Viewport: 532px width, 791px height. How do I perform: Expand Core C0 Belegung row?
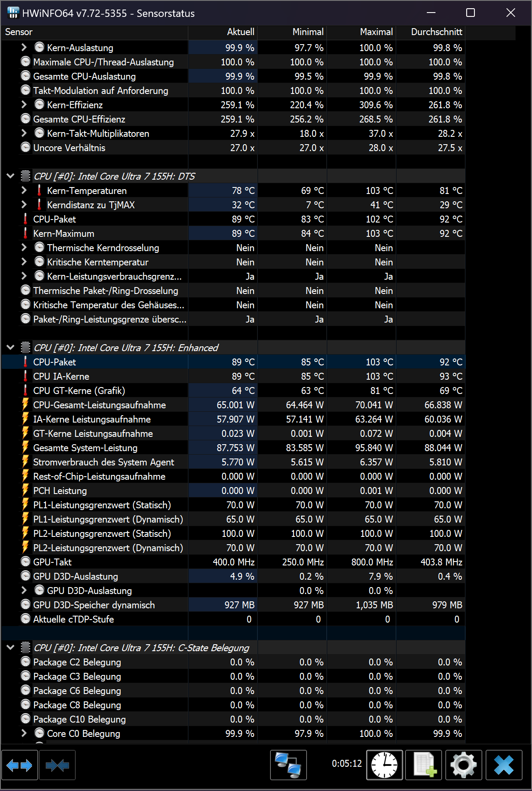(x=24, y=733)
